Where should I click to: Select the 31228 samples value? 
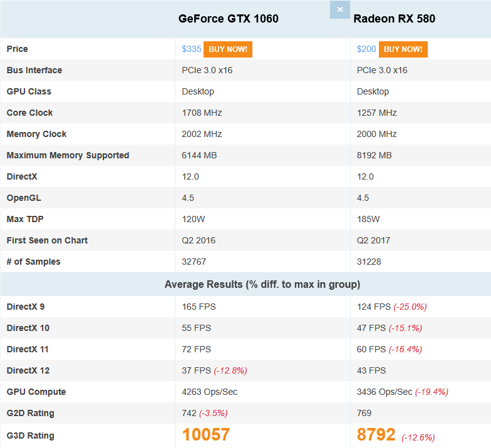369,262
